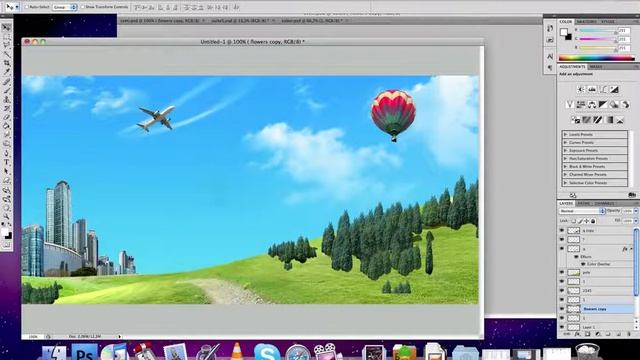The image size is (640, 360).
Task: Select the Horizontal Type tool
Action: click(x=7, y=162)
